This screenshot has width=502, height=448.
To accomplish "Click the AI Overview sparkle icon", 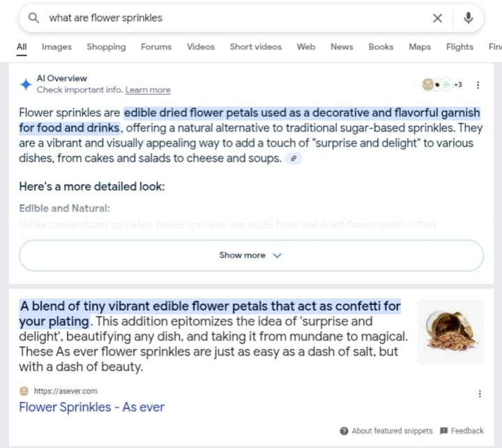I will pos(26,84).
